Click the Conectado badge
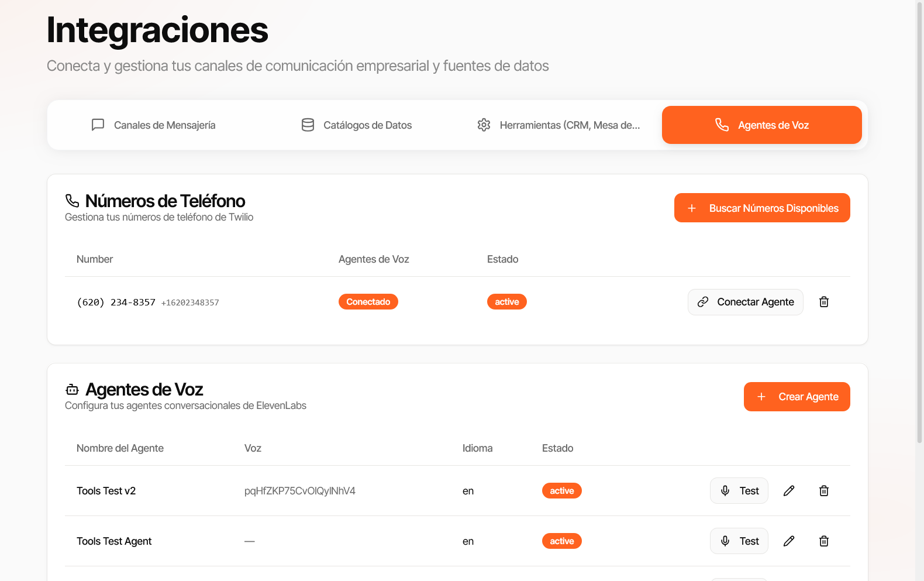This screenshot has height=581, width=924. pos(368,302)
